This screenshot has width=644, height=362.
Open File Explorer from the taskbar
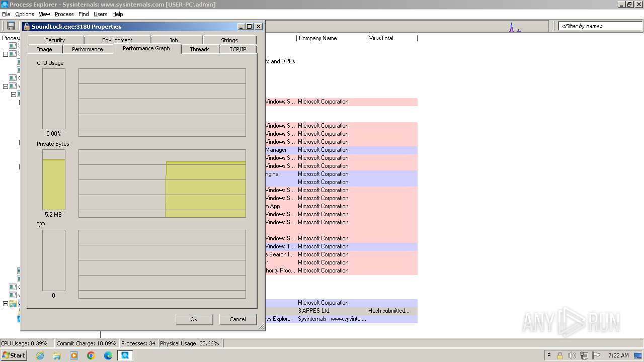pyautogui.click(x=57, y=355)
